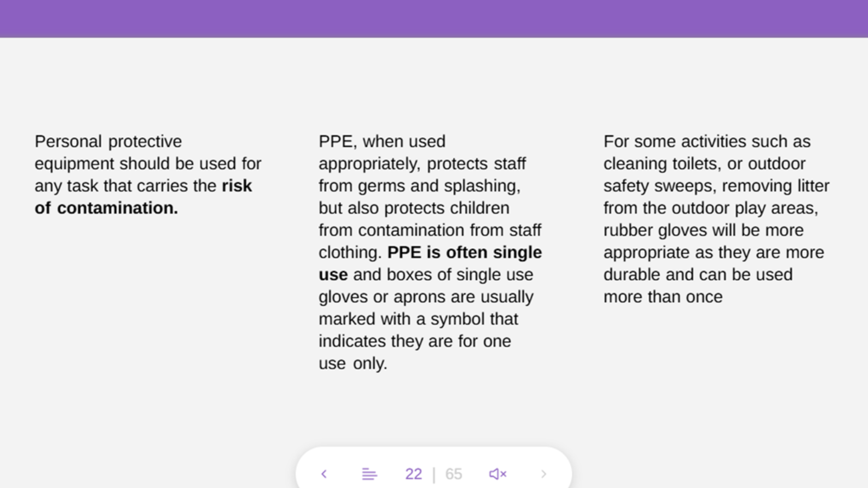
Task: Toggle the muted audio speaker icon
Action: (497, 474)
